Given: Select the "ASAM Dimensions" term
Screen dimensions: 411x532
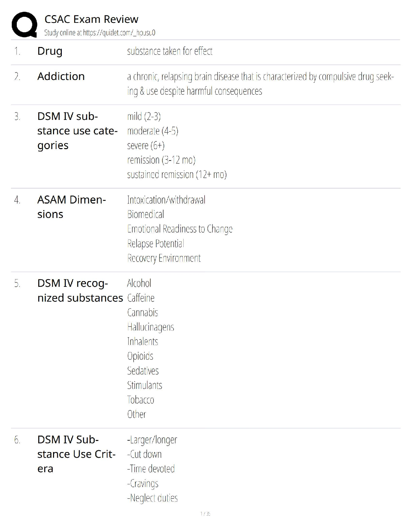Looking at the screenshot, I should click(72, 207).
